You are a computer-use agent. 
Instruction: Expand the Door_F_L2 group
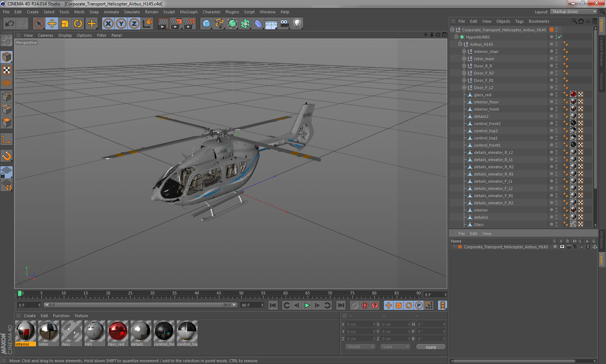coord(464,88)
